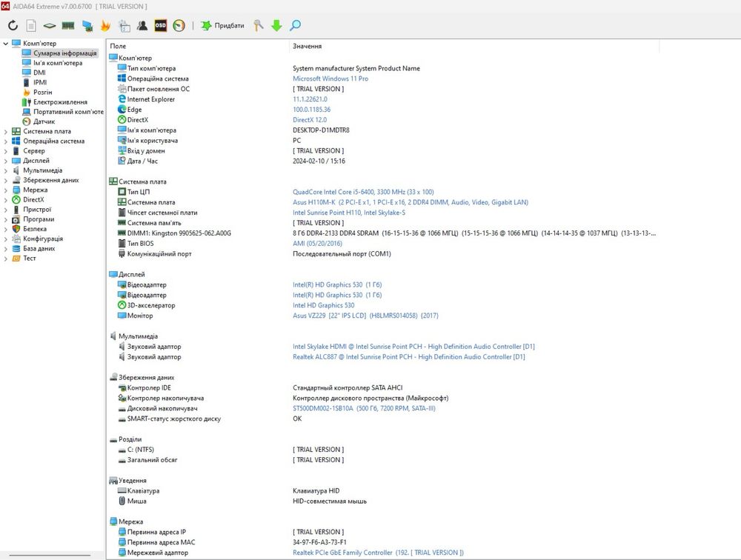Expand the Системна плата tree node
The width and height of the screenshot is (741, 560).
tap(6, 131)
